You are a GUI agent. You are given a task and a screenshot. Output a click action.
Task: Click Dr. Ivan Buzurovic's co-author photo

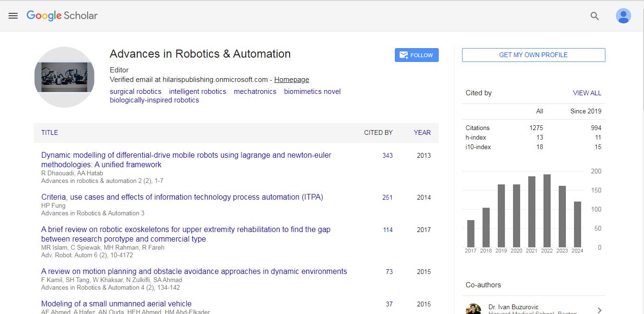point(473,309)
